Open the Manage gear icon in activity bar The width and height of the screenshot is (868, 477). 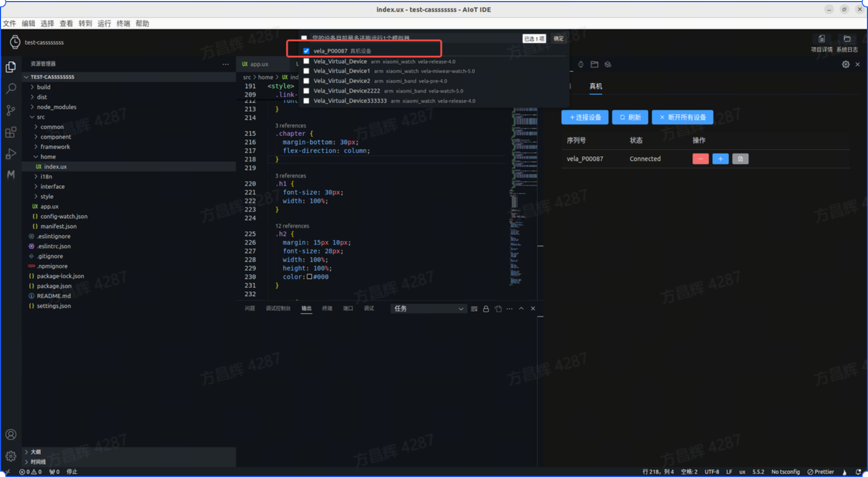click(11, 456)
